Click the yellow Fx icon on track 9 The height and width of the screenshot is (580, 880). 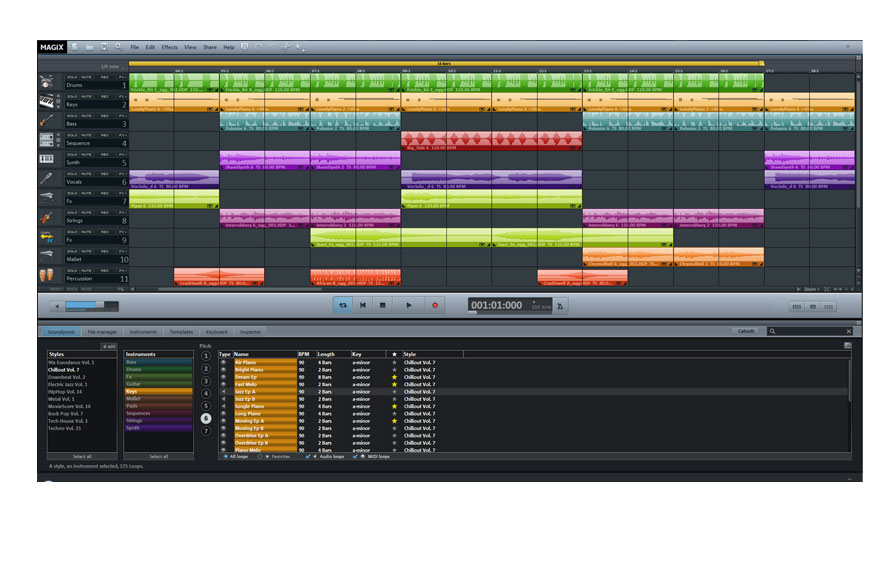tap(47, 237)
